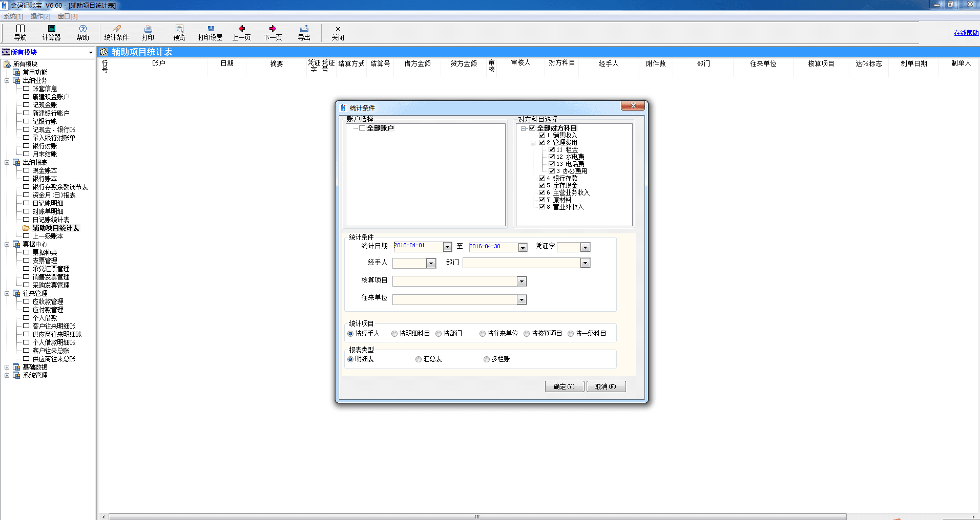
Task: Click the 统计条件 toolbar icon
Action: tap(116, 32)
